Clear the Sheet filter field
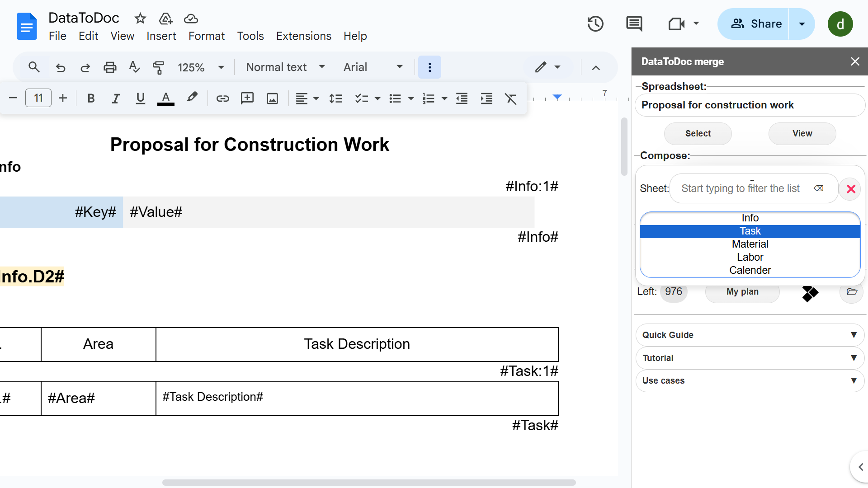Screen dimensions: 868x488 tap(819, 188)
